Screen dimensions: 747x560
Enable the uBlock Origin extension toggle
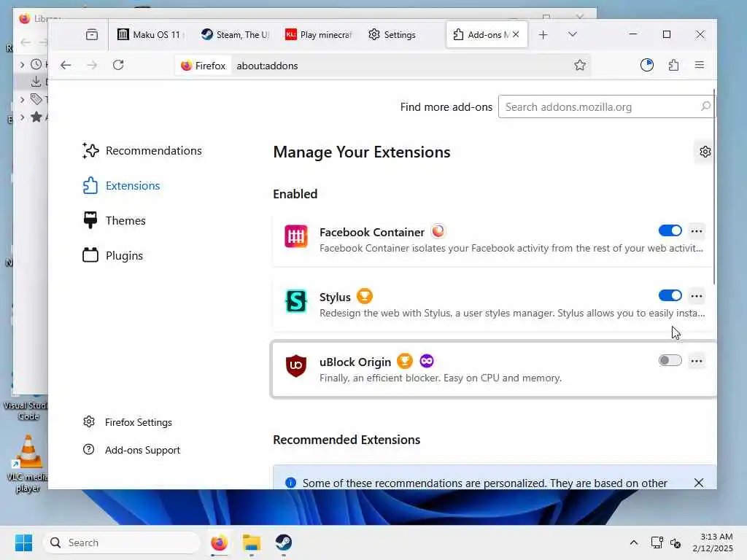coord(670,360)
